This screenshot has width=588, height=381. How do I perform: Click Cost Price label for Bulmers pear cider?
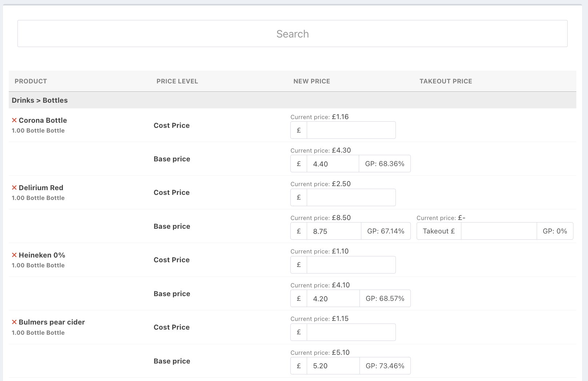pyautogui.click(x=172, y=327)
